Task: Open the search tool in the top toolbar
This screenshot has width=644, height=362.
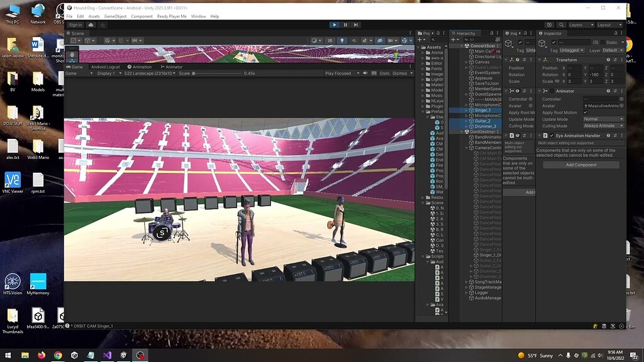Action: tap(561, 25)
